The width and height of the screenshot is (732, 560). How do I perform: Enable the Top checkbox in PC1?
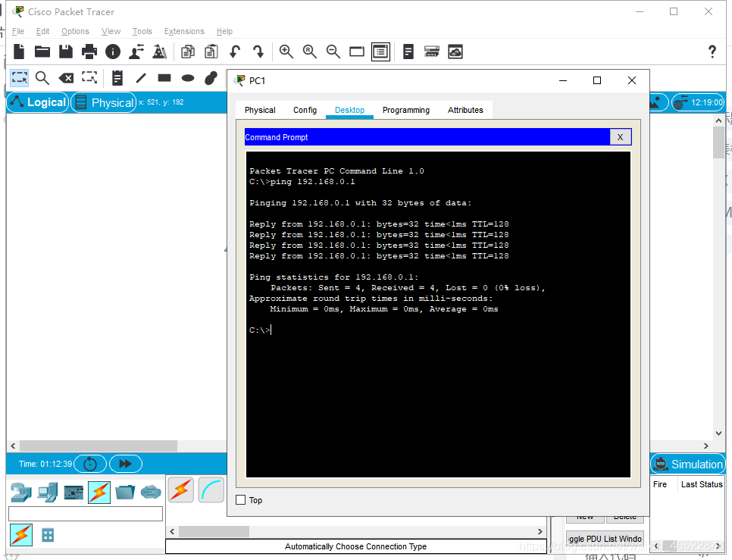(x=240, y=500)
